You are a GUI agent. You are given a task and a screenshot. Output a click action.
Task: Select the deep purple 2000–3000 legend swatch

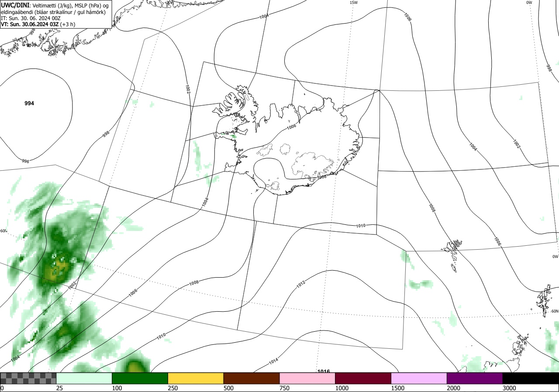(475, 378)
